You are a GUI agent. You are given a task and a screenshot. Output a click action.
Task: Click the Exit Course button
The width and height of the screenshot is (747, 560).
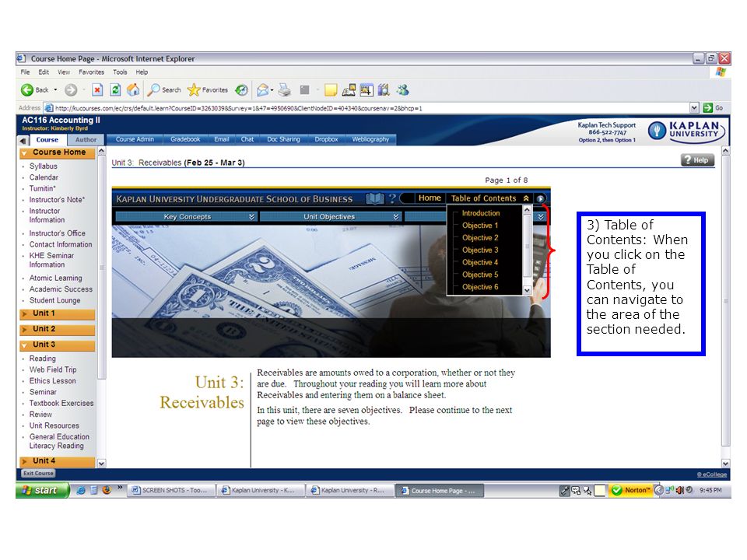(x=39, y=474)
